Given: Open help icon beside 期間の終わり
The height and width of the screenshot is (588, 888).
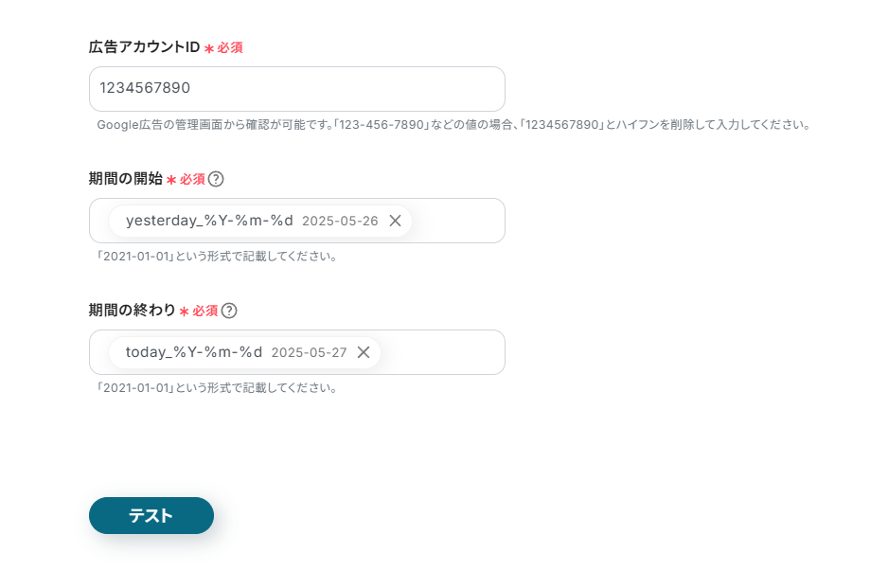Looking at the screenshot, I should (x=229, y=311).
